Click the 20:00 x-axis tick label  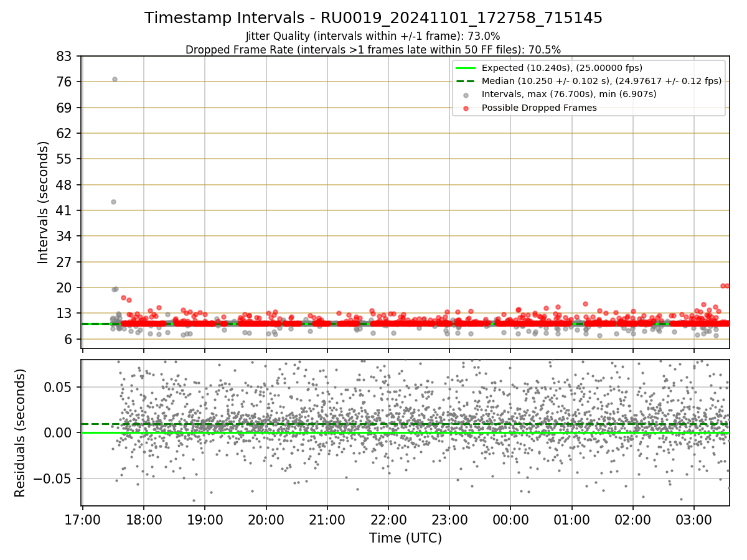click(266, 520)
